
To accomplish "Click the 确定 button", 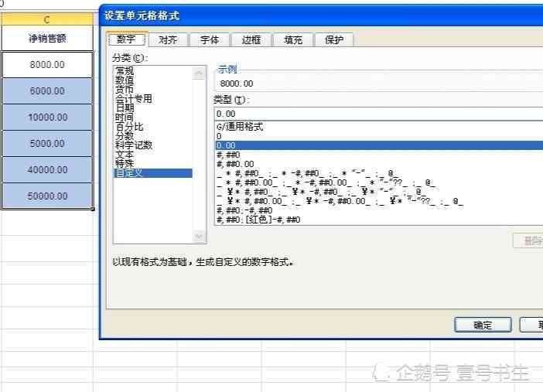I will tap(483, 325).
